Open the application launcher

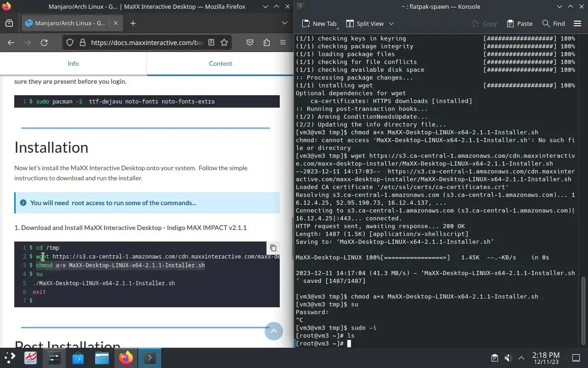click(10, 357)
